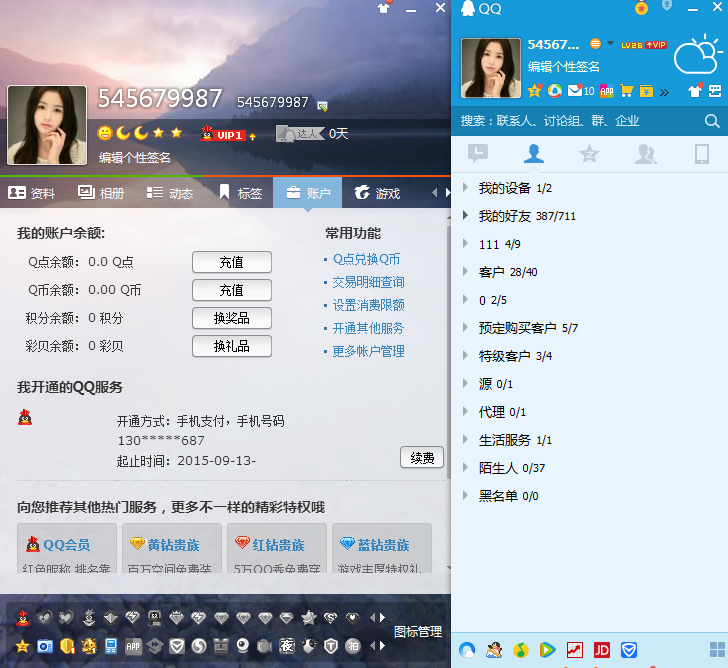Open QQ mail envelope icon showing 10
This screenshot has height=668, width=728.
pos(580,91)
